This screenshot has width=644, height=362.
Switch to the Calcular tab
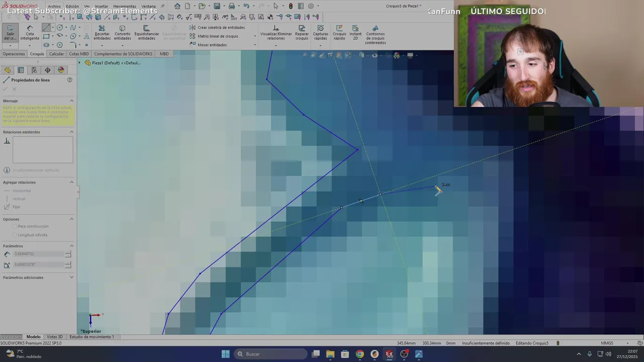tap(56, 54)
